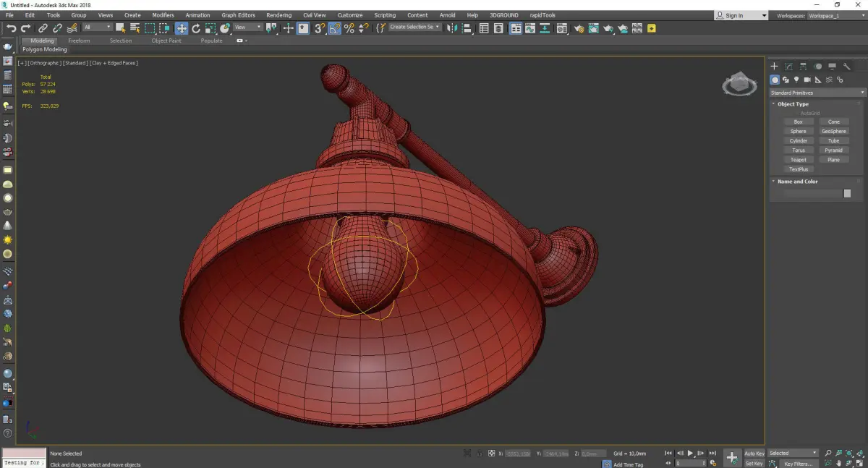The width and height of the screenshot is (868, 468).
Task: Open the reference coordinate system View dropdown
Action: tap(248, 27)
